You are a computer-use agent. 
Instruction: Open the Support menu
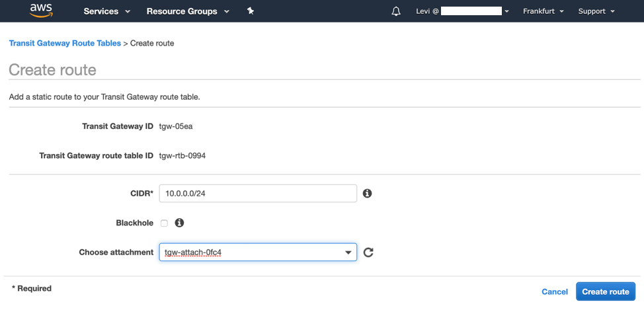tap(596, 11)
